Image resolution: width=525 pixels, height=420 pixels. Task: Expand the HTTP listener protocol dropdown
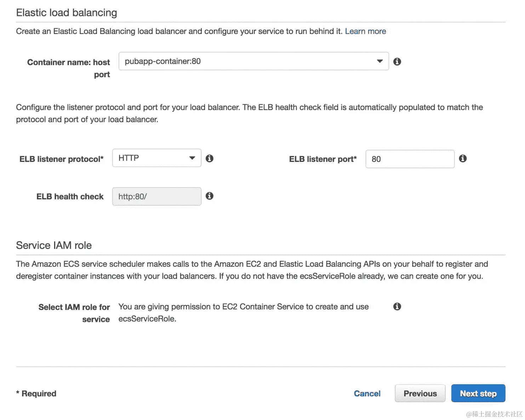(156, 158)
